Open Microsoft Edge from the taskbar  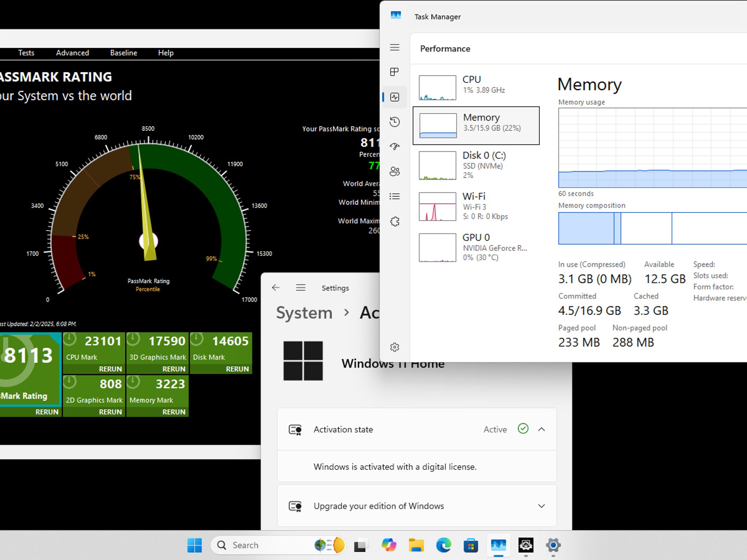tap(444, 545)
